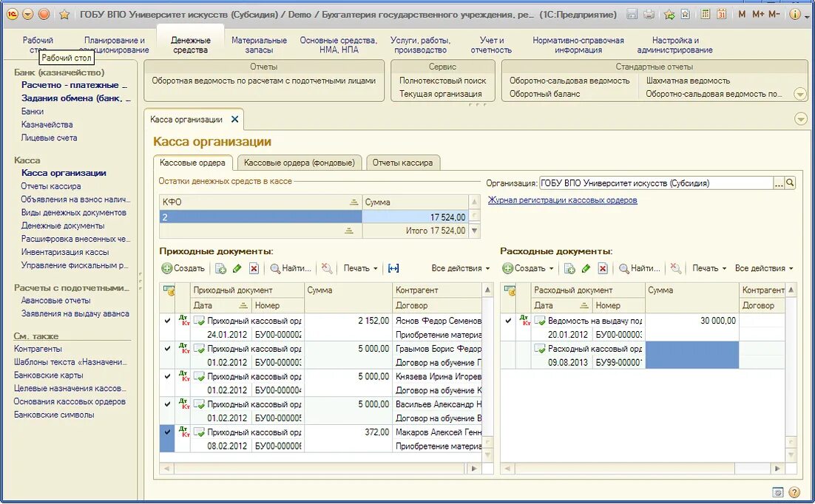
Task: Expand round arrow at right of tab bar
Action: [x=800, y=120]
